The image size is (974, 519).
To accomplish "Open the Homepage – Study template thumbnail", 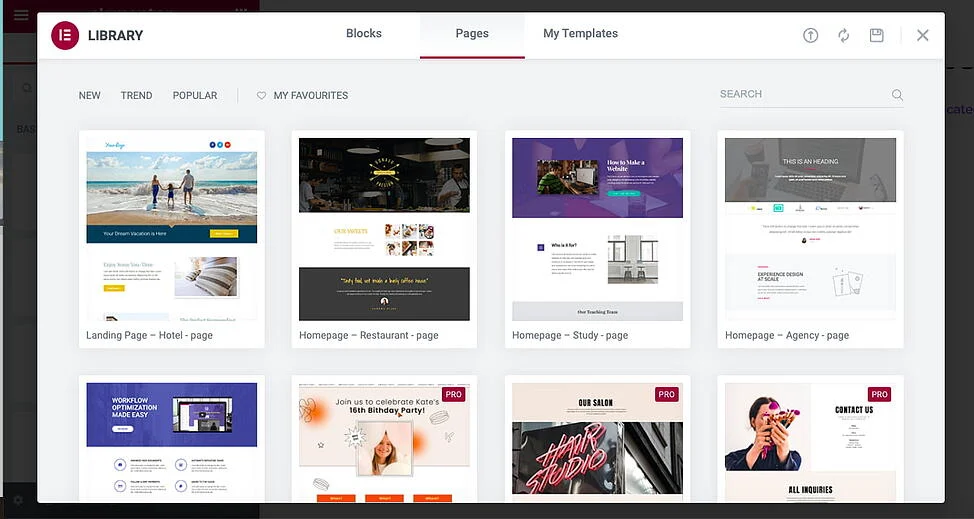I will (x=598, y=228).
